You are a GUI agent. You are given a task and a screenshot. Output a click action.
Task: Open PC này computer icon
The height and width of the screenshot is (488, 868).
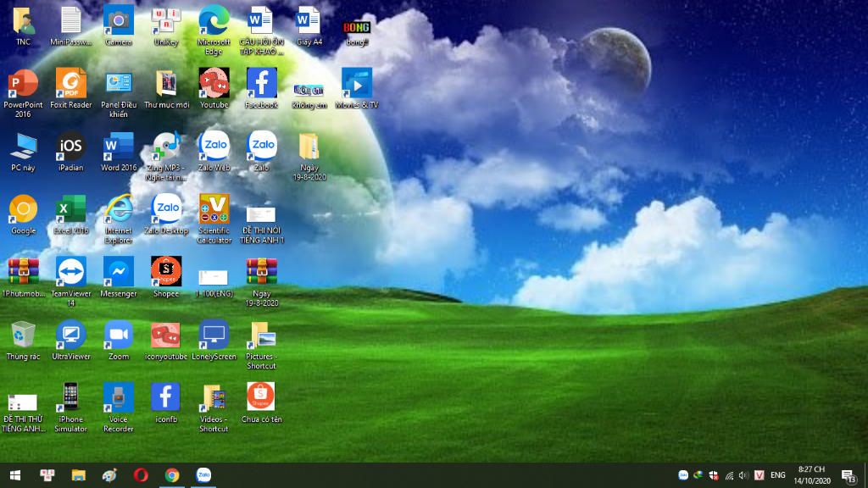pos(23,147)
